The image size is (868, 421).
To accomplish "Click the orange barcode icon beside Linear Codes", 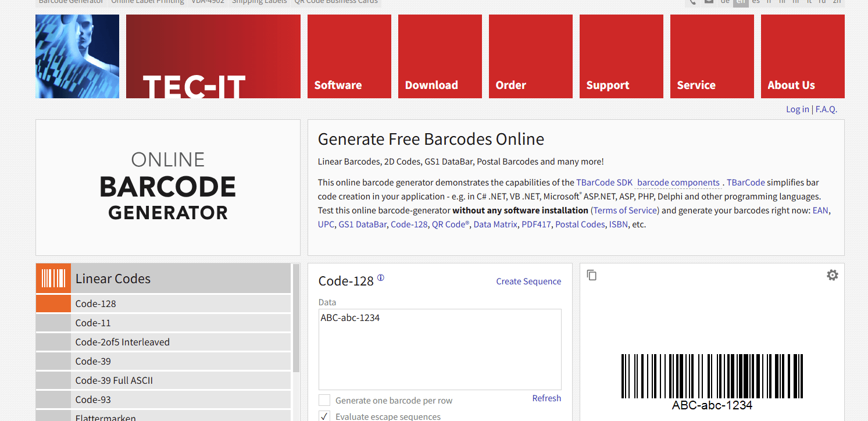I will [x=53, y=279].
